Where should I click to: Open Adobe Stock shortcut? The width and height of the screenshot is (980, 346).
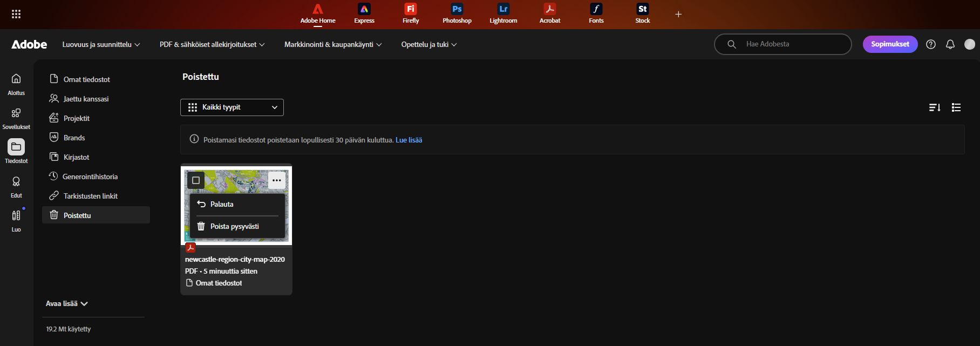tap(643, 14)
